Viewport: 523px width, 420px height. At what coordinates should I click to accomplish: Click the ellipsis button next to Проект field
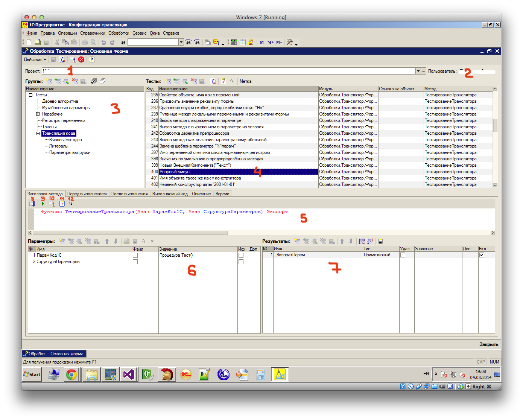pyautogui.click(x=424, y=71)
